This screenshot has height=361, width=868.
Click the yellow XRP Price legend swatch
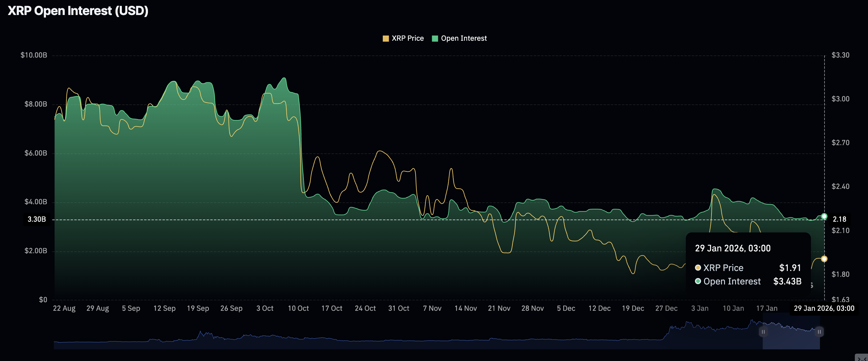[x=386, y=38]
